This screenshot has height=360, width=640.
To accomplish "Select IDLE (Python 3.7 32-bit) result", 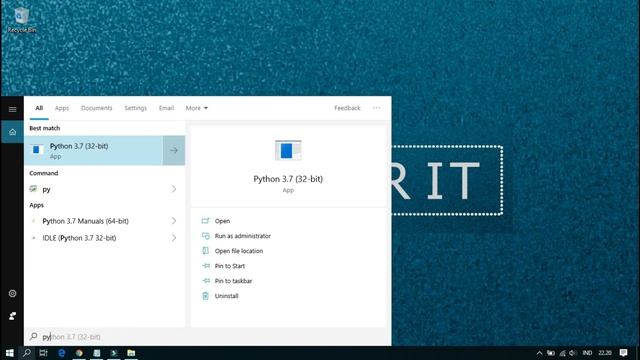I will (104, 238).
